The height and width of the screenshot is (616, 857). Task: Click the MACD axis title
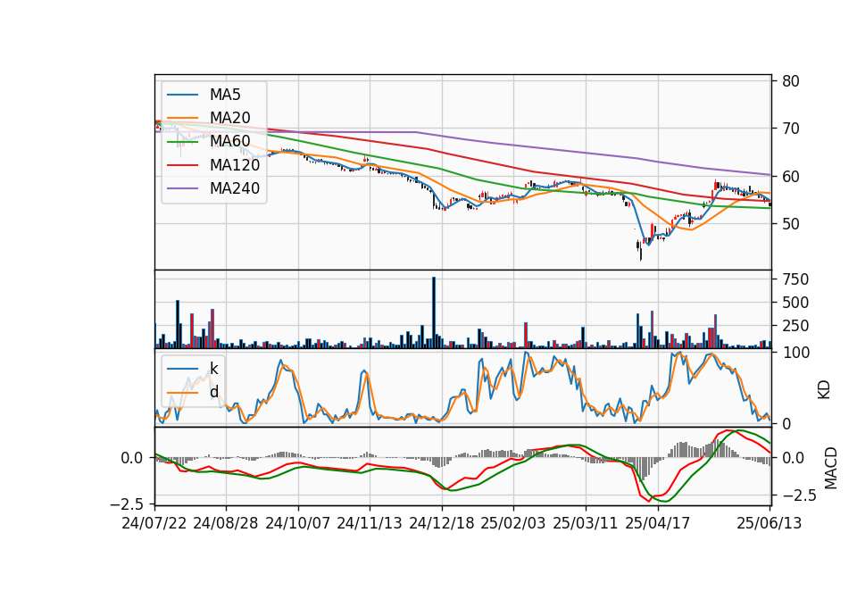pos(831,468)
